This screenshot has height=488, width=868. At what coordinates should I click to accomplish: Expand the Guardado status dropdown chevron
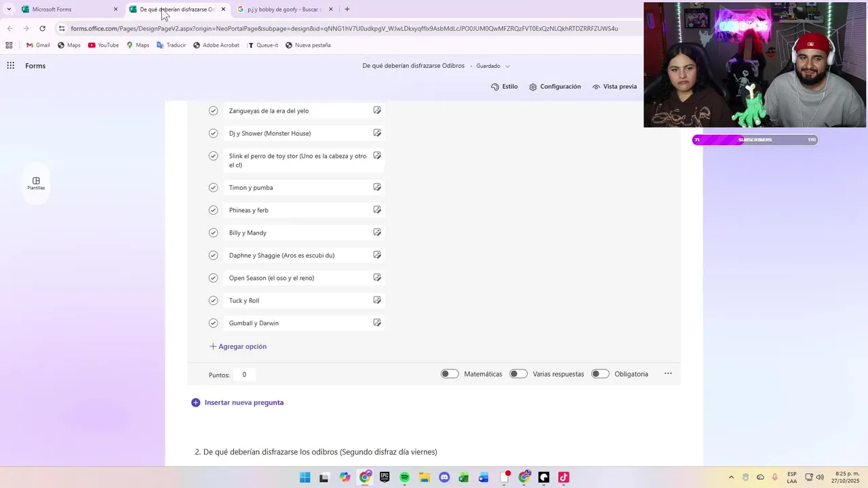pyautogui.click(x=507, y=66)
